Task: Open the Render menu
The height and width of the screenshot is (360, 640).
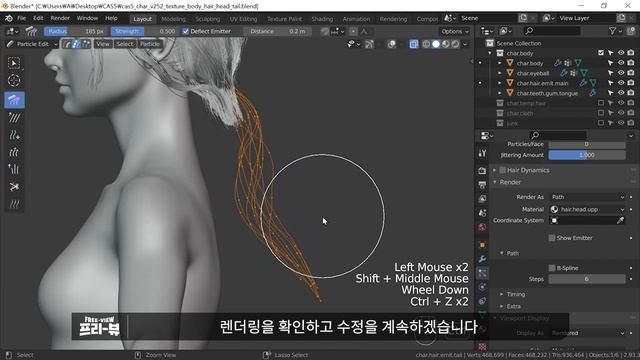Action: pyautogui.click(x=60, y=18)
